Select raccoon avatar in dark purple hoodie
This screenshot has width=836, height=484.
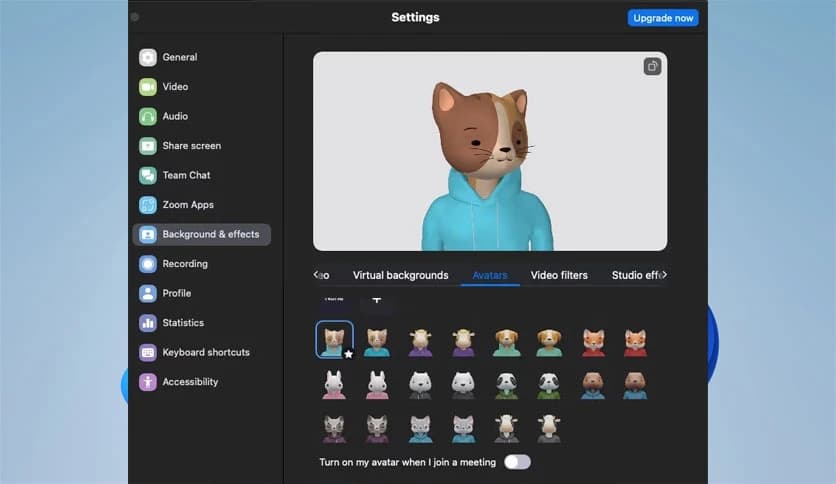(334, 429)
